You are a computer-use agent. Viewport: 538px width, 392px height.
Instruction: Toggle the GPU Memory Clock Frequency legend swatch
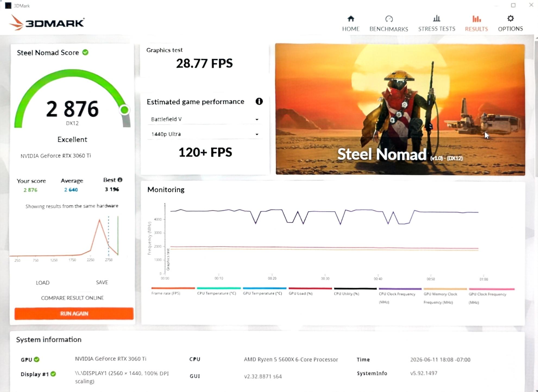click(445, 289)
